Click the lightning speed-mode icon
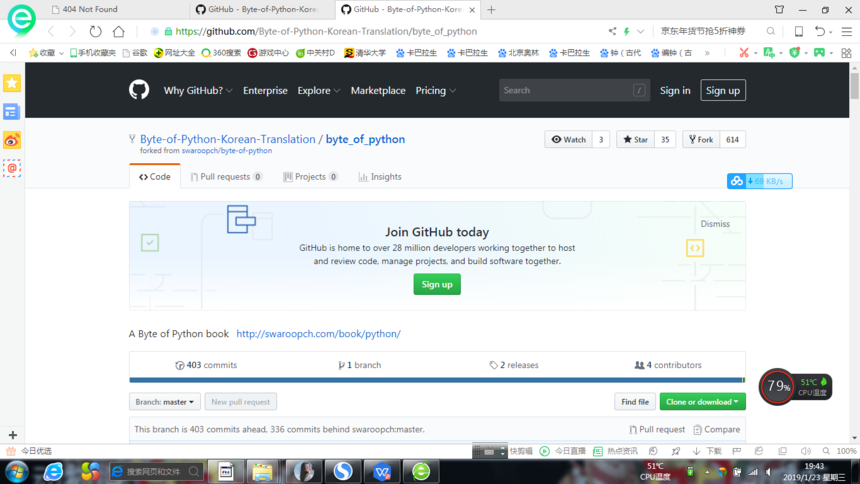The height and width of the screenshot is (484, 860). [626, 31]
